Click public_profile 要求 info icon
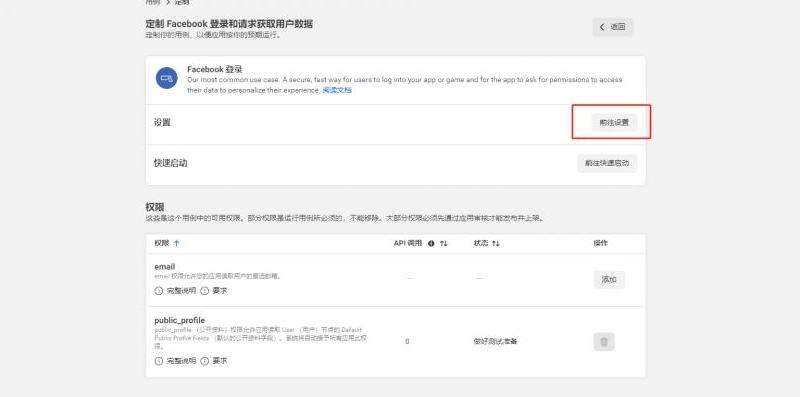The height and width of the screenshot is (397, 800). (x=205, y=361)
